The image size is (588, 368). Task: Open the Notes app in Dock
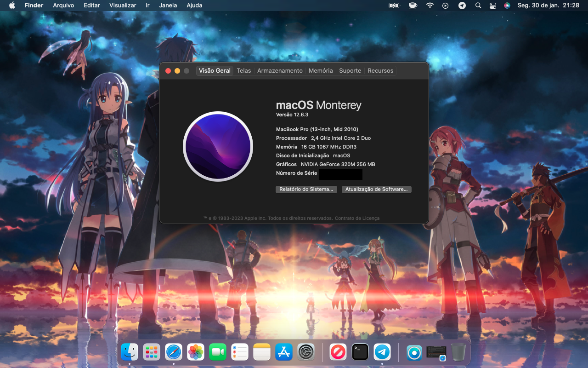coord(262,352)
